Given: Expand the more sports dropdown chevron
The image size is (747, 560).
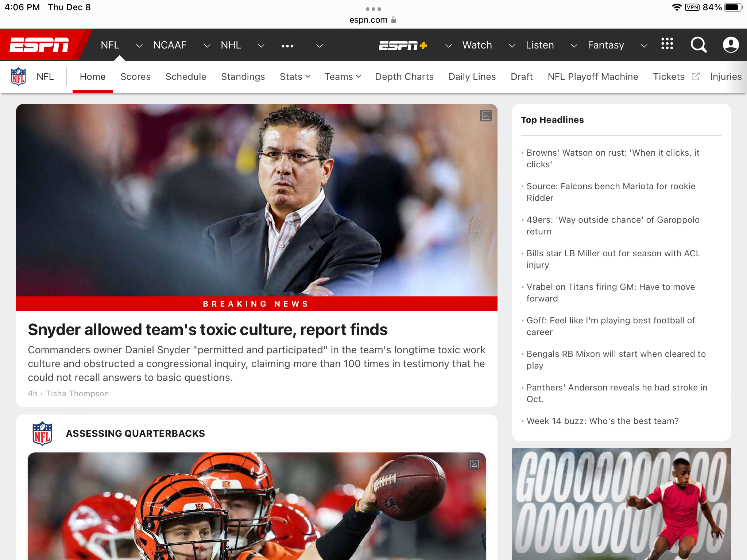Looking at the screenshot, I should tap(319, 46).
